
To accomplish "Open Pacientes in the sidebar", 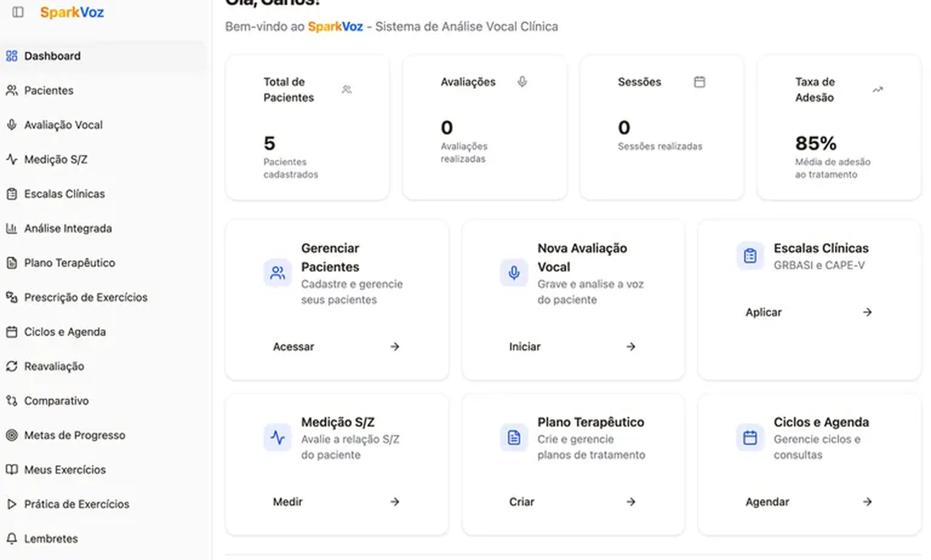I will click(49, 91).
